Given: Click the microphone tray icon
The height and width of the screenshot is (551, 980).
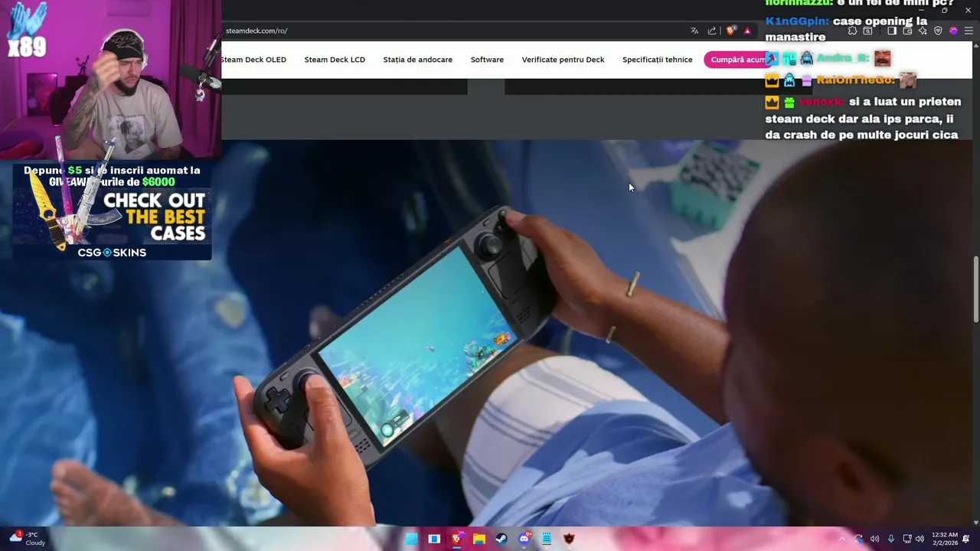Looking at the screenshot, I should 891,539.
